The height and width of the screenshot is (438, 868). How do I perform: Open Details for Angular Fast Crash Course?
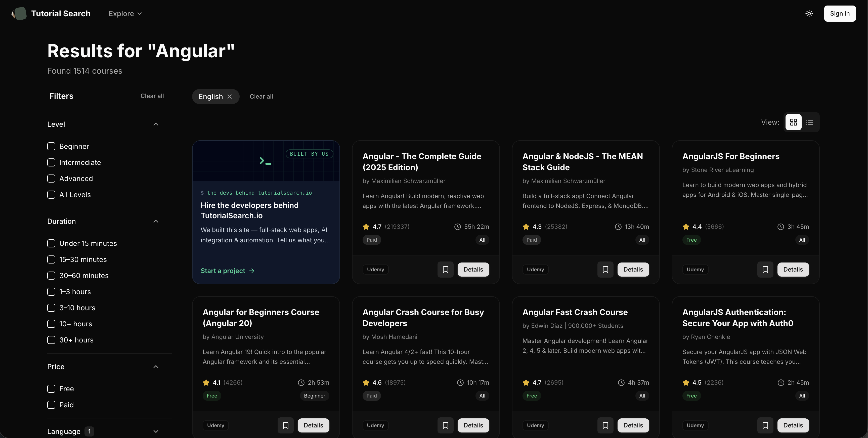pos(633,425)
